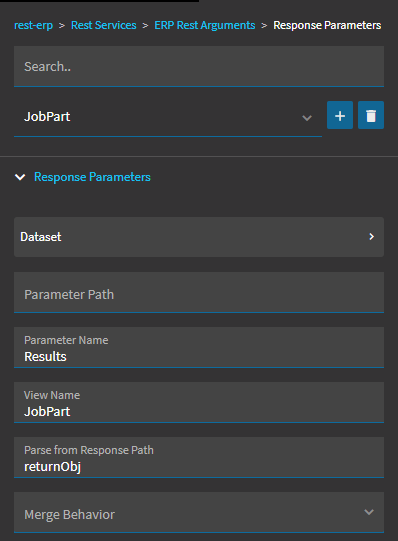Open the Merge Behavior dropdown
This screenshot has height=541, width=398.
pos(199,512)
